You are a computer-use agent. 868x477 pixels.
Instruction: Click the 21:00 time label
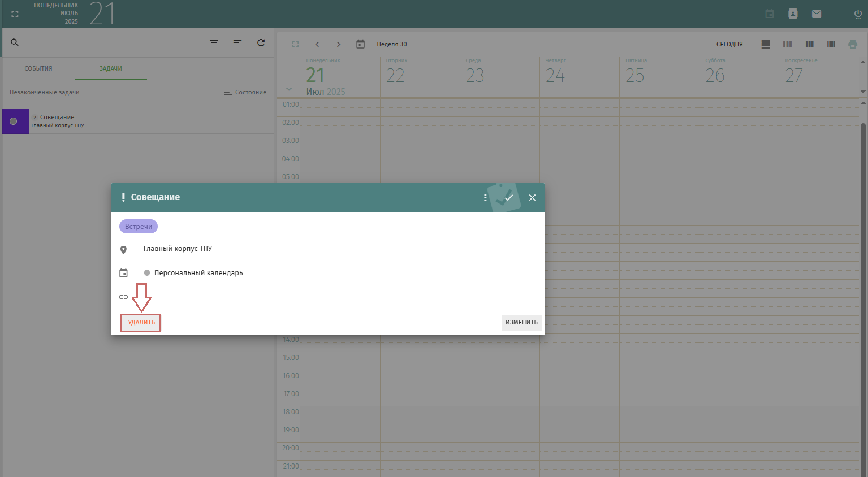291,466
